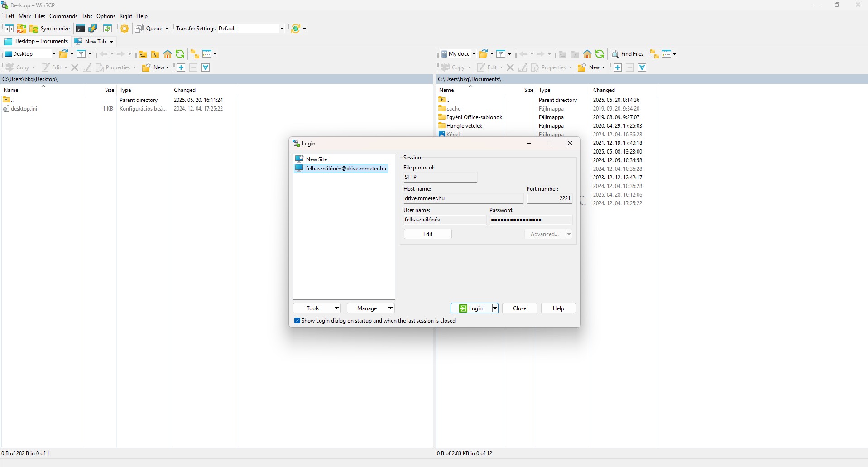
Task: Toggle directory tree in right panel
Action: pos(654,54)
